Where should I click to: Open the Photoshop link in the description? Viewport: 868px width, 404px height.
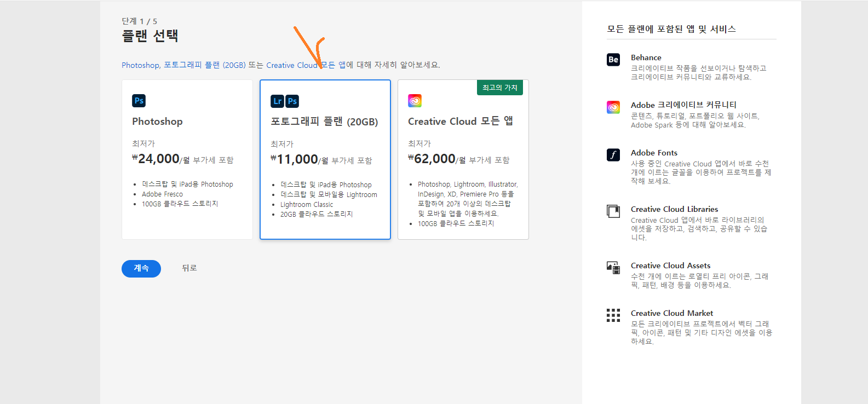140,65
